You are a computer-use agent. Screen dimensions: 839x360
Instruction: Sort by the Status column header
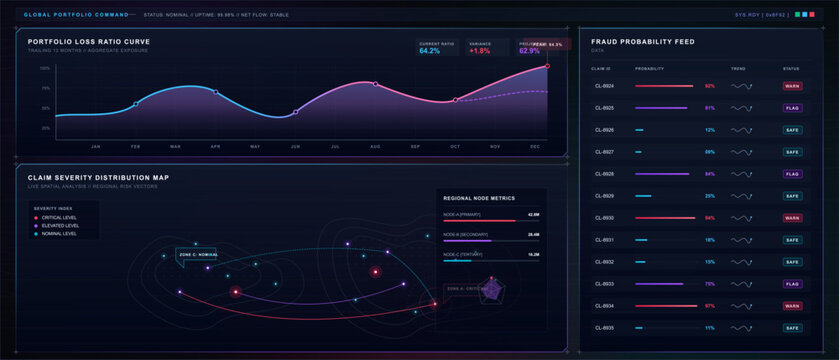(x=791, y=69)
